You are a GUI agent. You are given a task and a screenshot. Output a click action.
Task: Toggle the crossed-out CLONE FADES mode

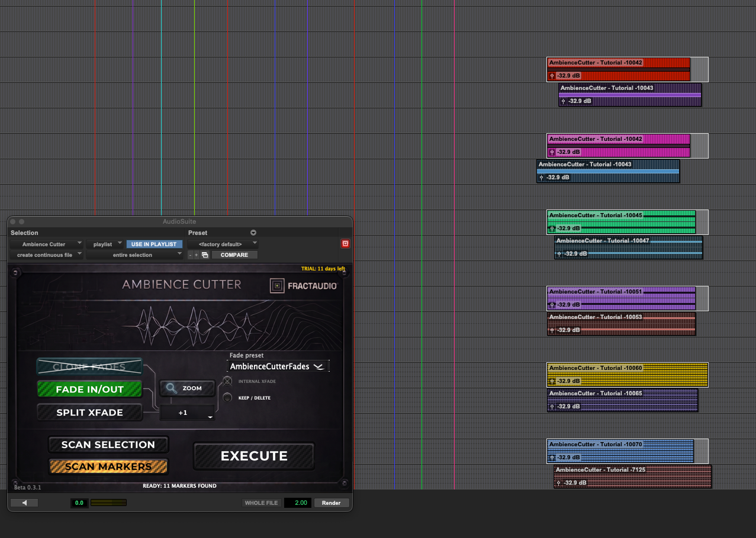point(89,366)
